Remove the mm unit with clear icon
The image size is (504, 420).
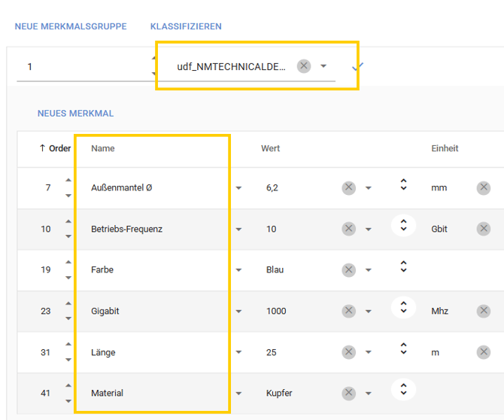click(x=483, y=188)
